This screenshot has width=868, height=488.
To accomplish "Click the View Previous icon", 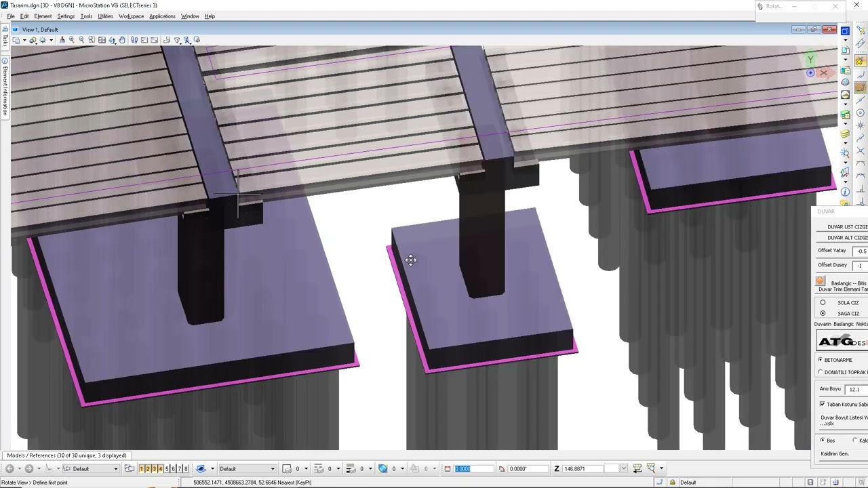I will coord(144,40).
